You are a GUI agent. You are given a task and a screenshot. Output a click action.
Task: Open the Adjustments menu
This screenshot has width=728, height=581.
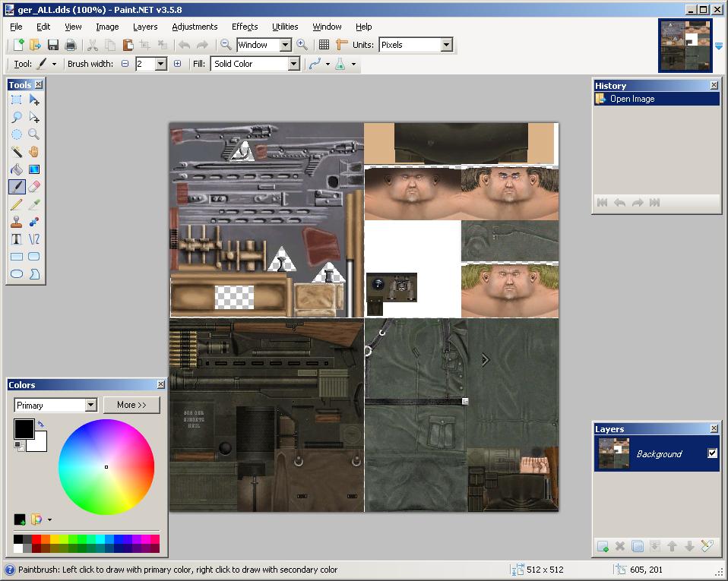(195, 27)
